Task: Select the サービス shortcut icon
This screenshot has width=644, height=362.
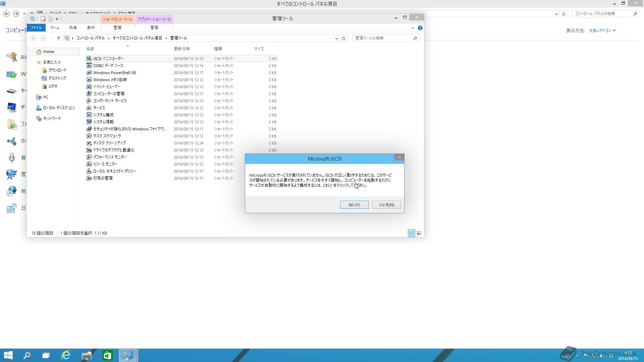Action: pos(89,108)
